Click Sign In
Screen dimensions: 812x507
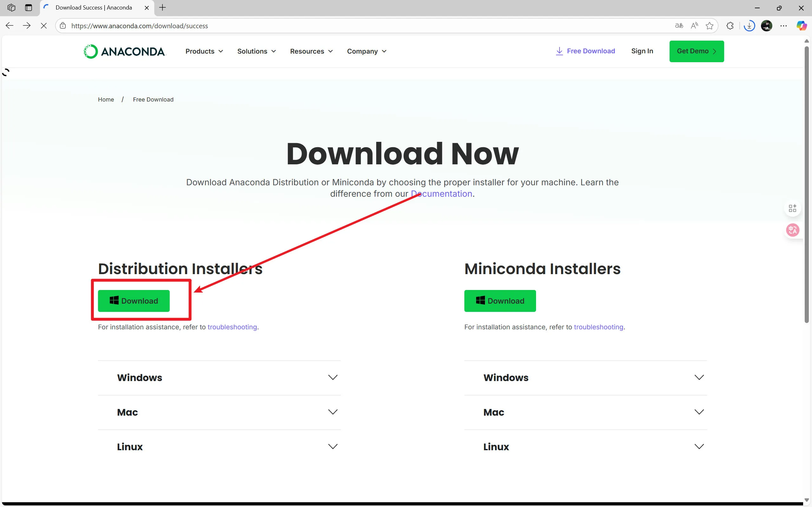642,51
